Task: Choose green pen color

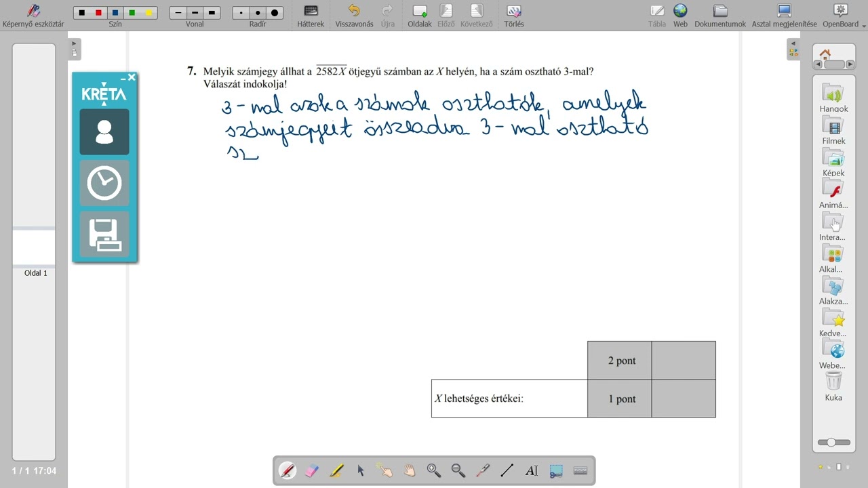Action: pyautogui.click(x=132, y=13)
